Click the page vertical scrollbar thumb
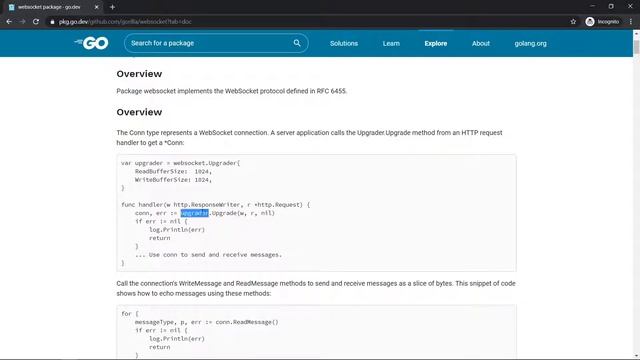This screenshot has width=640, height=360. [636, 47]
